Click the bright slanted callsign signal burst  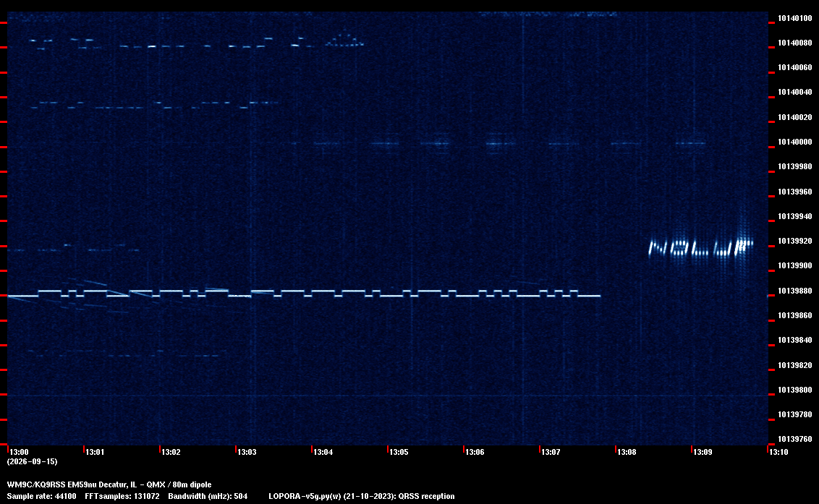tap(700, 247)
